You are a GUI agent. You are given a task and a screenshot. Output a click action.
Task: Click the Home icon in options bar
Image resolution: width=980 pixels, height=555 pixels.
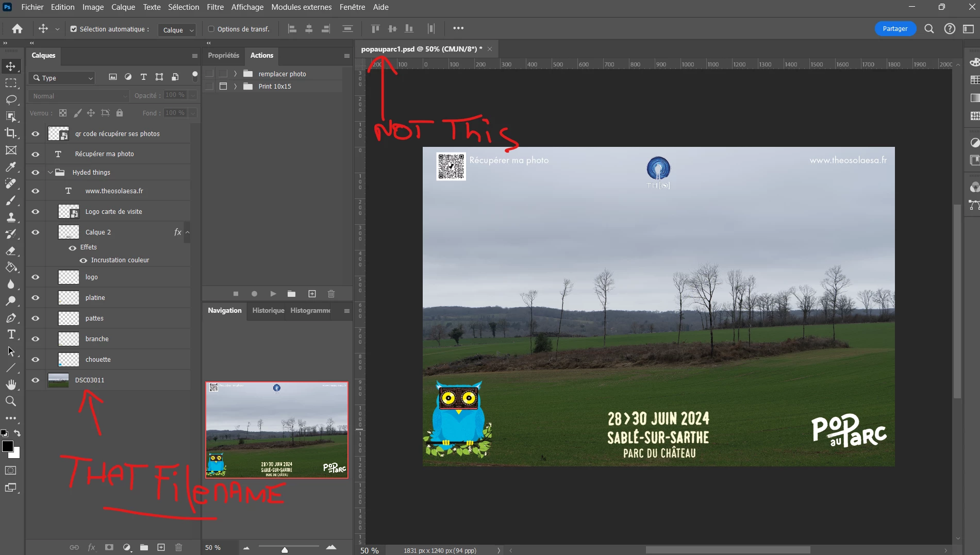(x=17, y=29)
